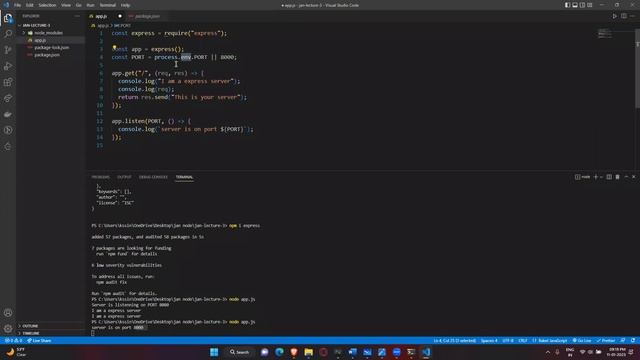This screenshot has width=640, height=360.
Task: Click the Spaces: 4 indentation status item
Action: tap(489, 340)
